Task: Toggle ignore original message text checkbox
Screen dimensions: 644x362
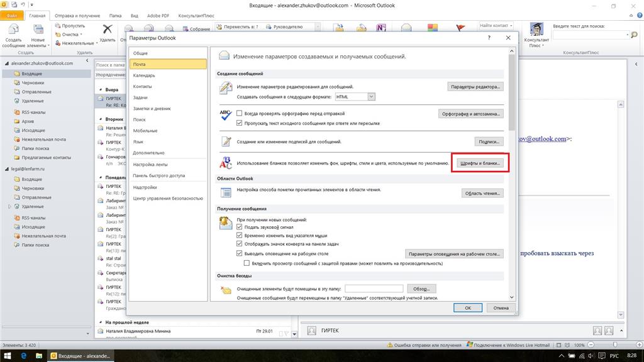Action: 240,123
